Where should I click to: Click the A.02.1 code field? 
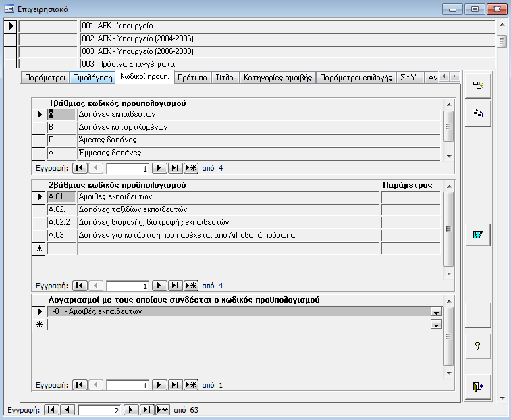coord(61,209)
